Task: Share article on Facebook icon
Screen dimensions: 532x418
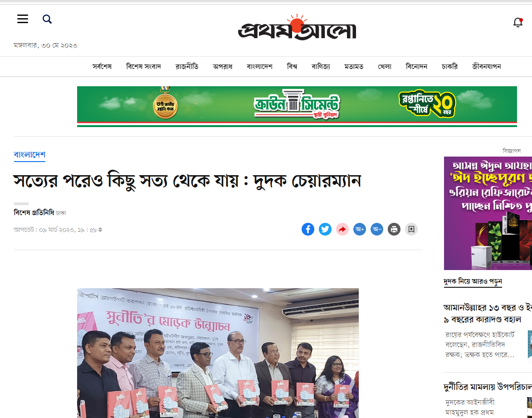Action: tap(308, 229)
